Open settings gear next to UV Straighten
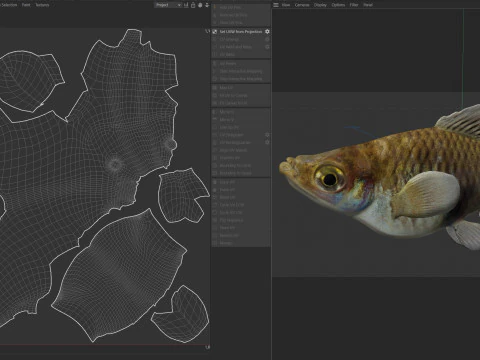480x360 pixels. [267, 135]
